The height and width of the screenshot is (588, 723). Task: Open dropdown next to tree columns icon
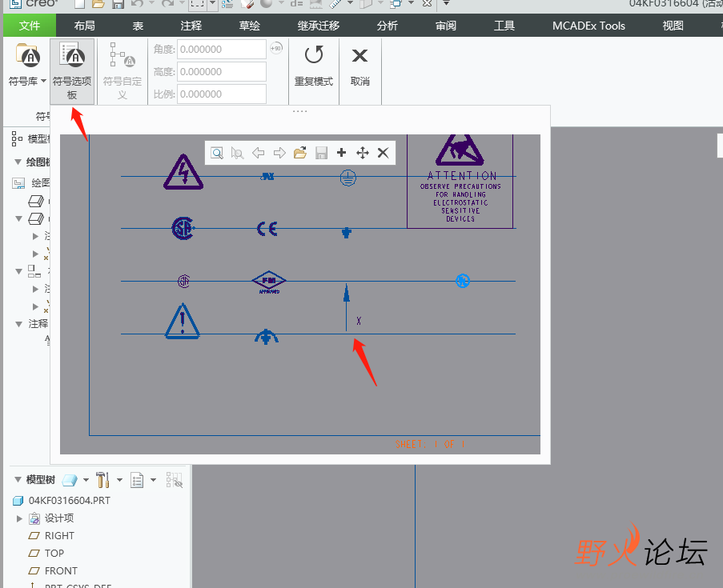click(153, 480)
